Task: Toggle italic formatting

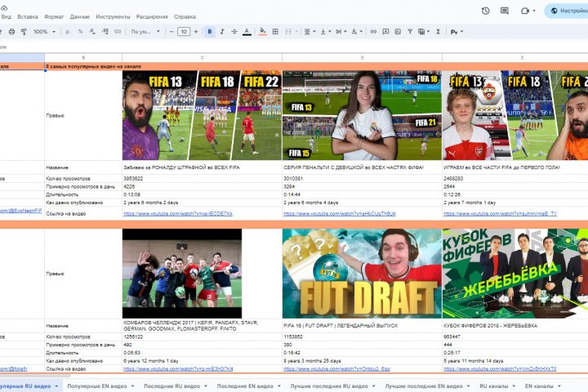Action: point(222,32)
